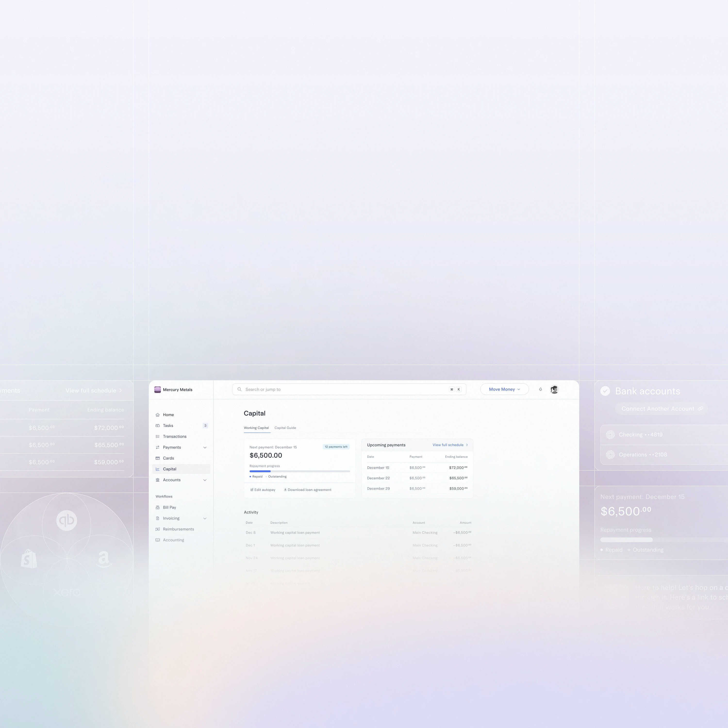Click the Transactions list icon
The image size is (728, 728).
tap(157, 436)
